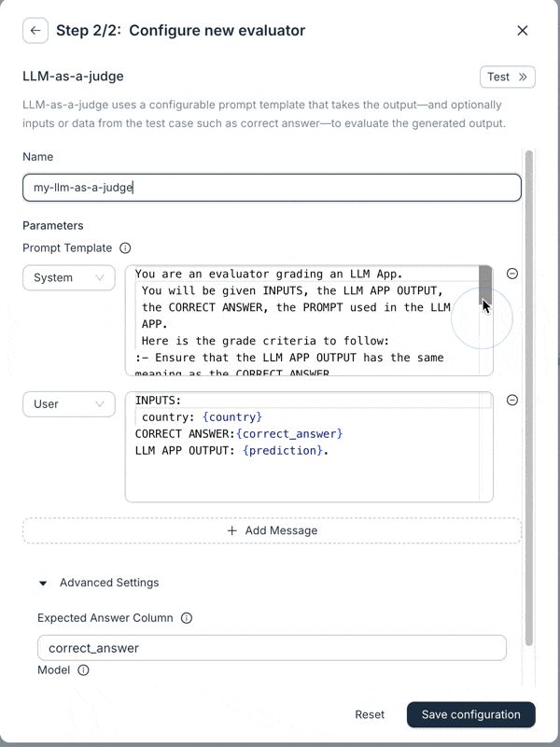Screen dimensions: 560x747
Task: Collapse the Advanced Settings section
Action: point(42,582)
